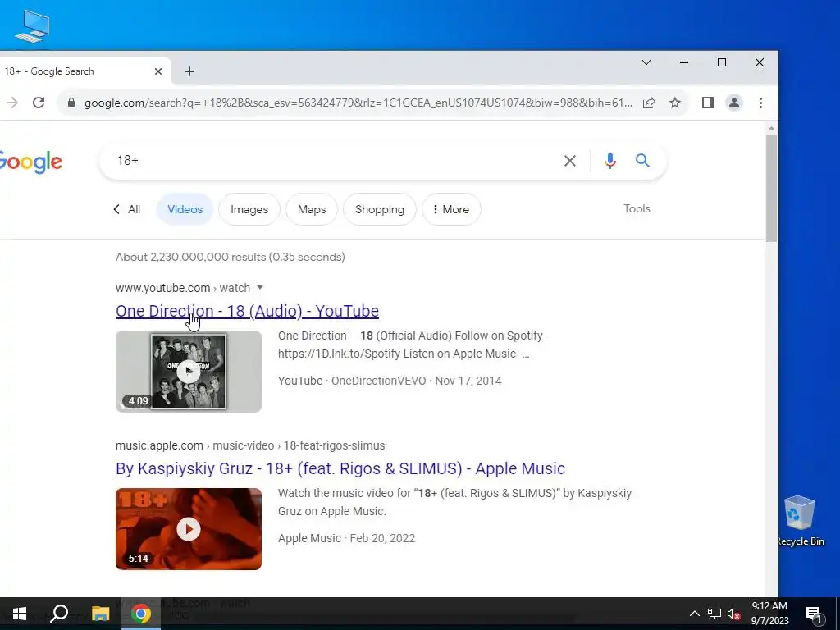Open File Explorer from the taskbar

pyautogui.click(x=100, y=614)
